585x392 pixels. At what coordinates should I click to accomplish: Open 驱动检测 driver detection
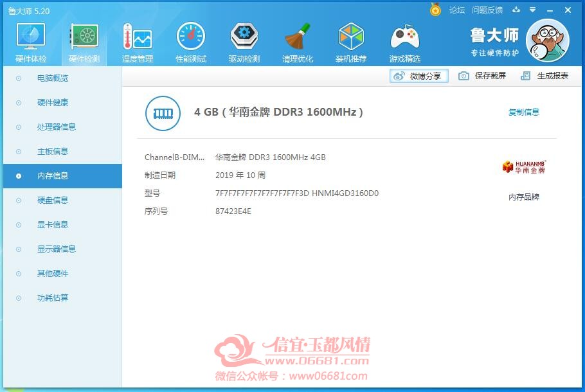(244, 42)
